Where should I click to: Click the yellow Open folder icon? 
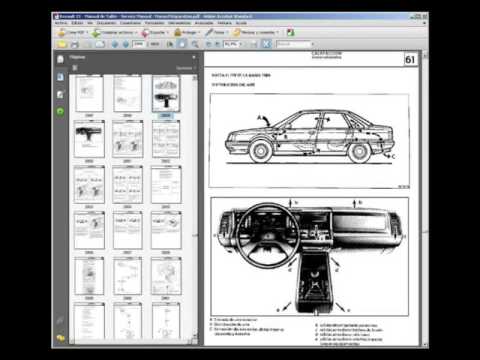pos(62,44)
